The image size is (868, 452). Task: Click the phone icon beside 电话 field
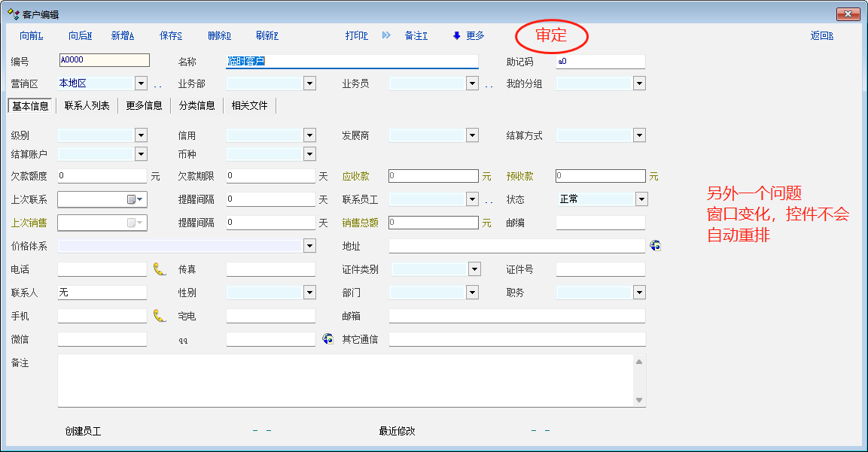[x=159, y=269]
